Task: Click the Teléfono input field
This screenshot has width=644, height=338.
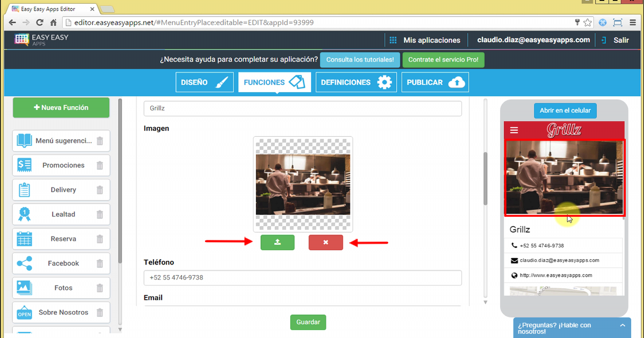Action: [303, 278]
